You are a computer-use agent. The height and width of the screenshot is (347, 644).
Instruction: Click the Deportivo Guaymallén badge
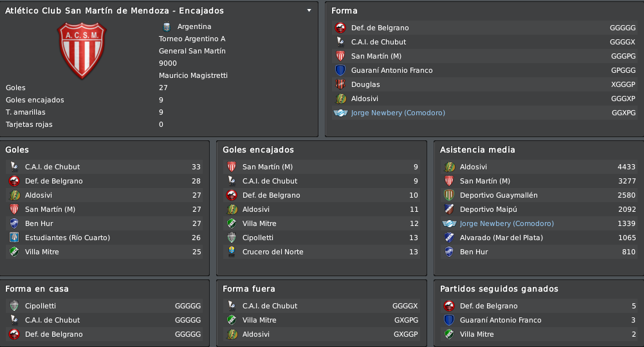click(x=449, y=195)
